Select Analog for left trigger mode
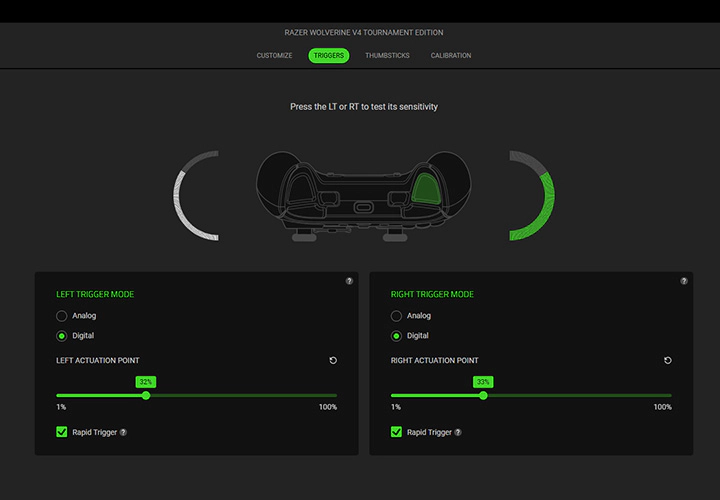The image size is (720, 500). click(62, 316)
